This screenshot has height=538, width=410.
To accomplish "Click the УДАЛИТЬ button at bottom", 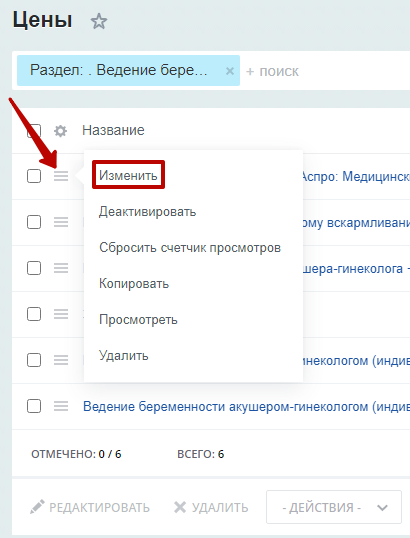I will point(211,507).
